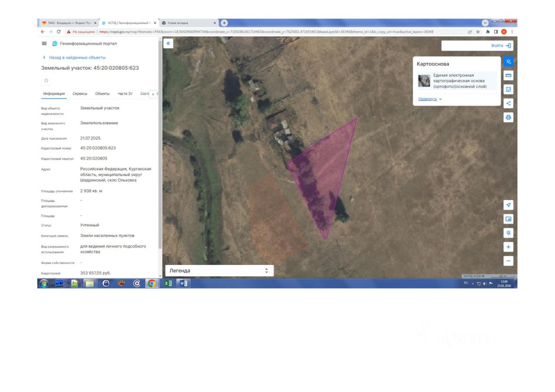Toggle the layers panel button
Image resolution: width=555 pixels, height=392 pixels.
(x=509, y=62)
